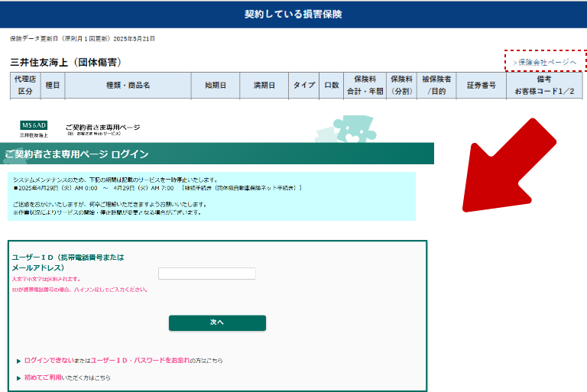This screenshot has height=392, width=587.
Task: Click the arrow bullet before 初めてご利用
Action: point(18,378)
